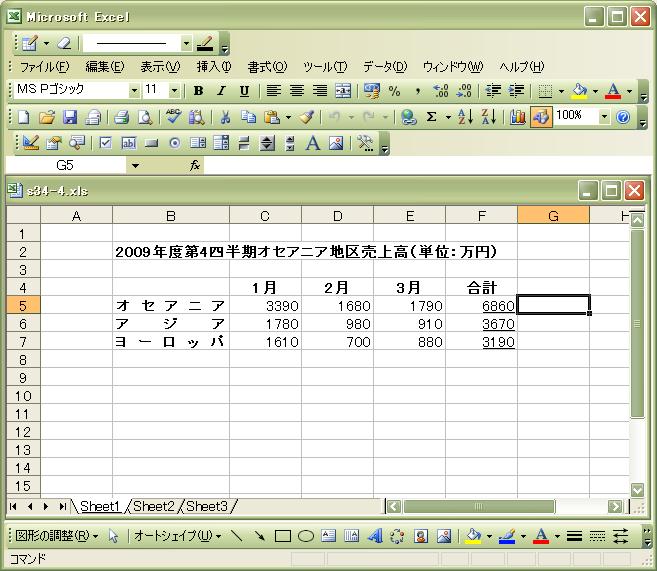Open the Chart Wizard
657x571 pixels.
517,117
